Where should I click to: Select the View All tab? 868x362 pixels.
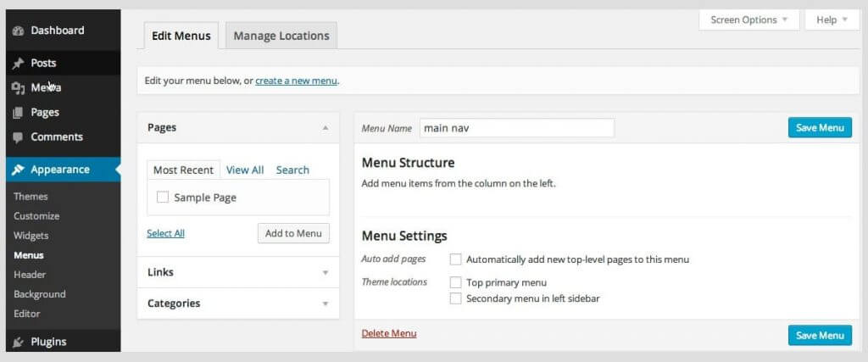point(245,170)
